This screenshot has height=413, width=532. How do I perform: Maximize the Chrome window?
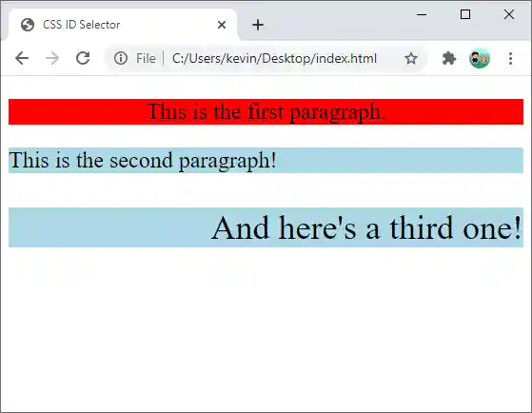tap(465, 14)
